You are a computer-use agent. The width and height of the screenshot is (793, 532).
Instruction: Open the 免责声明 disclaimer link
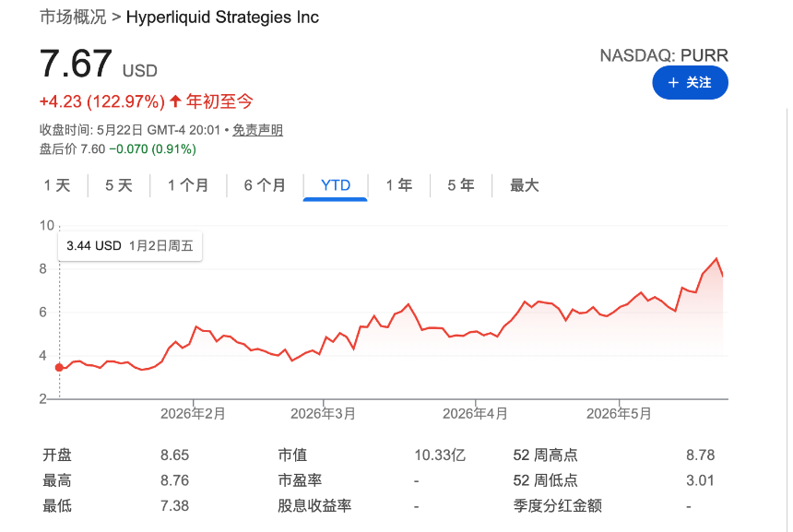click(x=257, y=130)
